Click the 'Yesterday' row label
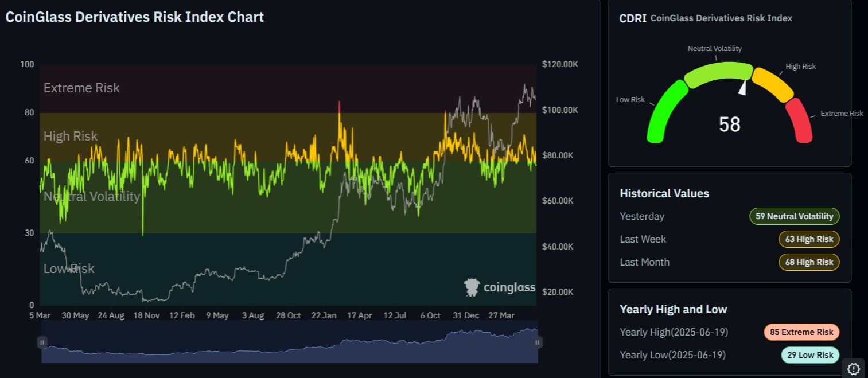The height and width of the screenshot is (378, 868). tap(642, 216)
